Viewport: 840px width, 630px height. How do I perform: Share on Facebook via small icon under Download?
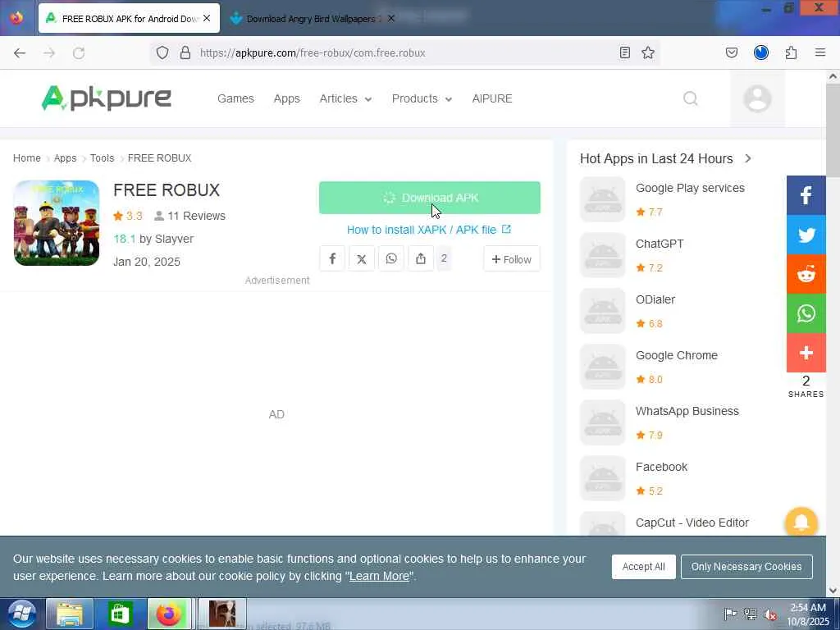pos(332,258)
